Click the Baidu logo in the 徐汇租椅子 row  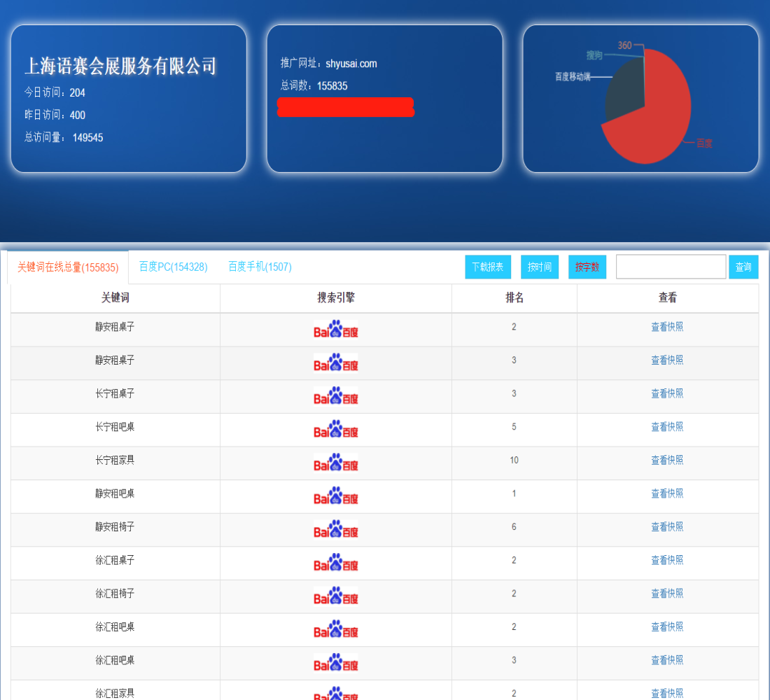pos(335,596)
